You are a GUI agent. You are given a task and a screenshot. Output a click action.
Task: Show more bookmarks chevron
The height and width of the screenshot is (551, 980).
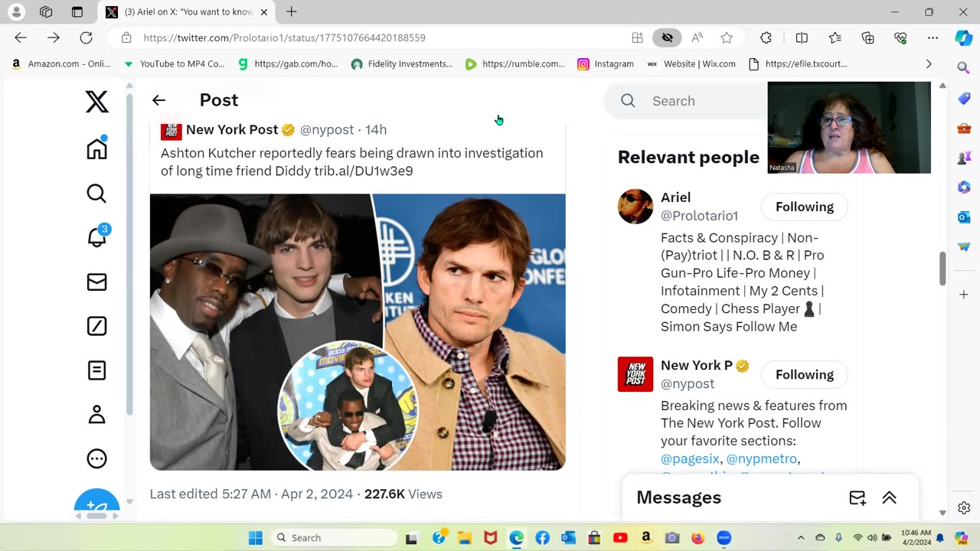tap(929, 64)
